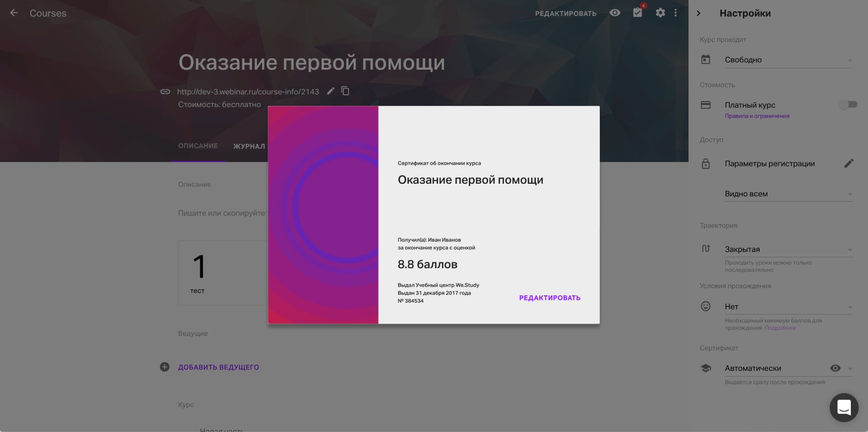This screenshot has width=868, height=432.
Task: Copy the course link with the copy icon
Action: point(345,91)
